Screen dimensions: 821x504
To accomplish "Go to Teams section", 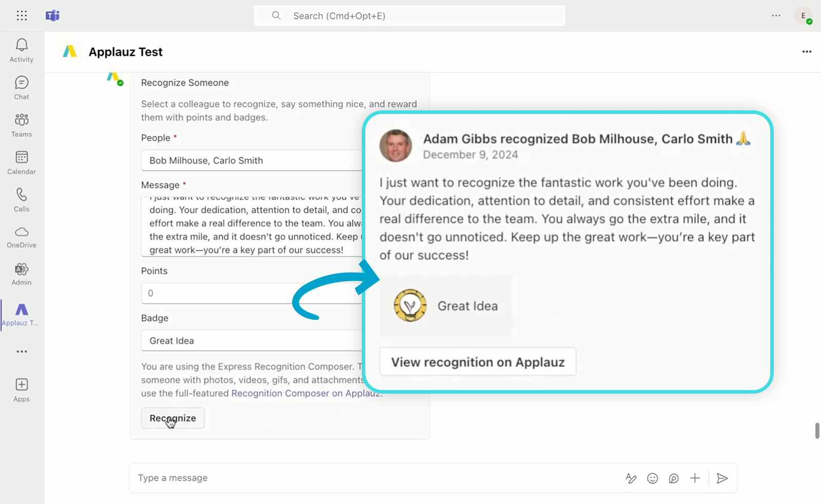I will click(x=22, y=120).
